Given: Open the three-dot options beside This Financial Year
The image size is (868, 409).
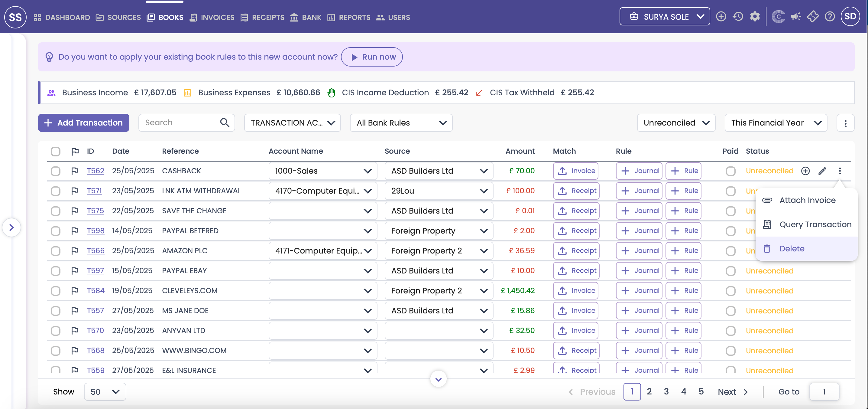Looking at the screenshot, I should (845, 123).
